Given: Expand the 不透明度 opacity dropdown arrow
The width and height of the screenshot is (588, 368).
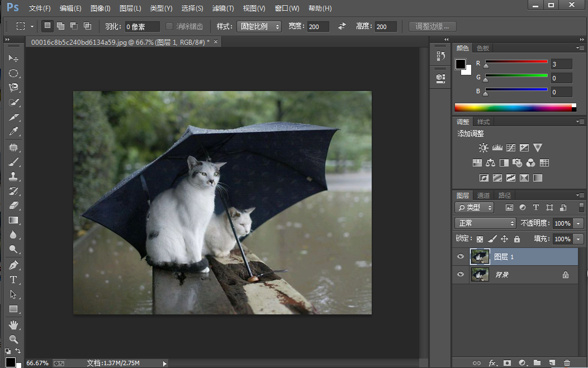Looking at the screenshot, I should (578, 223).
